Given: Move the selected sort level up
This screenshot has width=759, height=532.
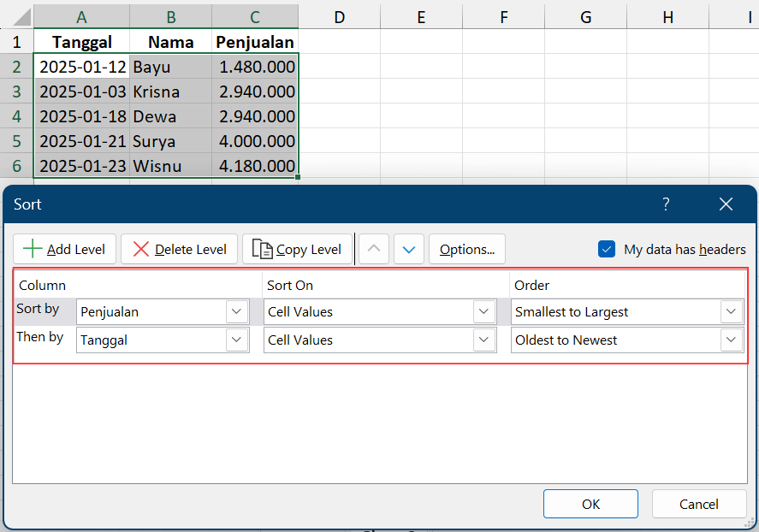Looking at the screenshot, I should click(x=373, y=249).
